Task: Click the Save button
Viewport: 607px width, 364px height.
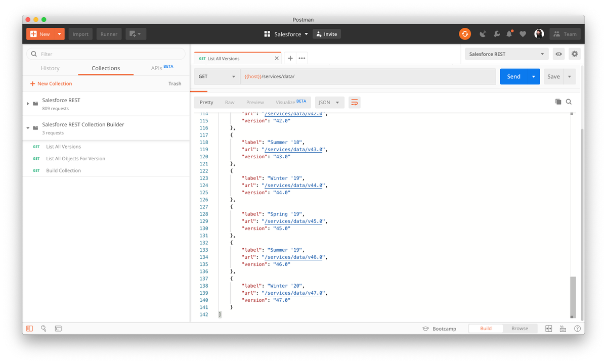Action: tap(553, 76)
